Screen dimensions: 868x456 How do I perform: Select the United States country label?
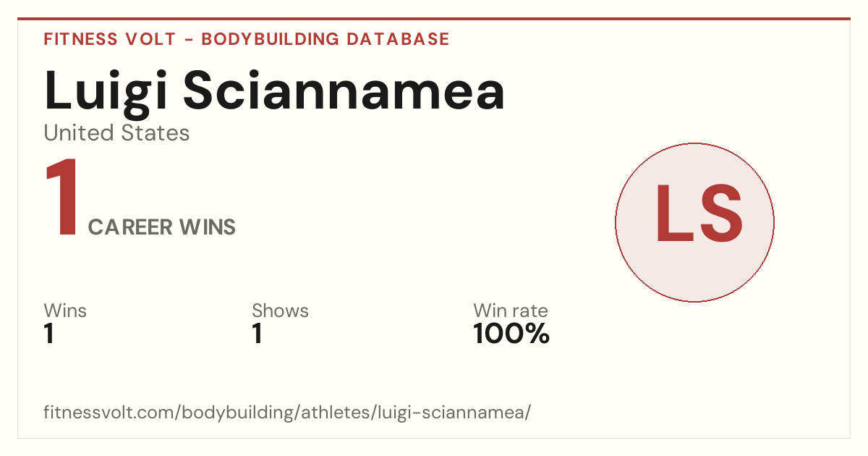116,133
